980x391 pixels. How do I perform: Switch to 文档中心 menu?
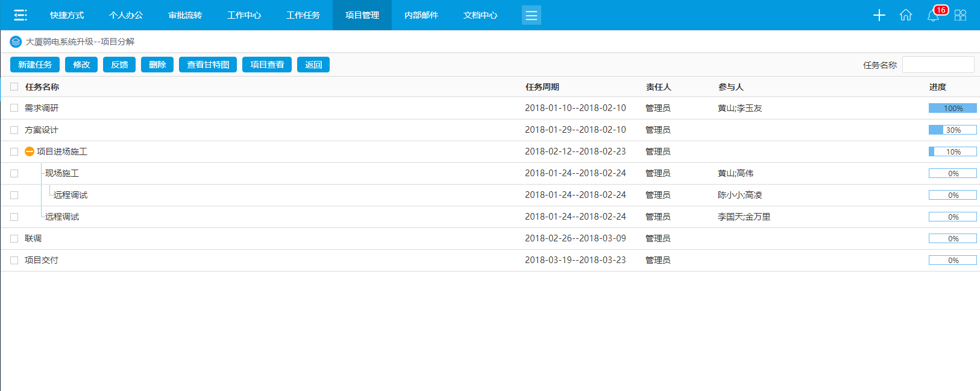480,15
